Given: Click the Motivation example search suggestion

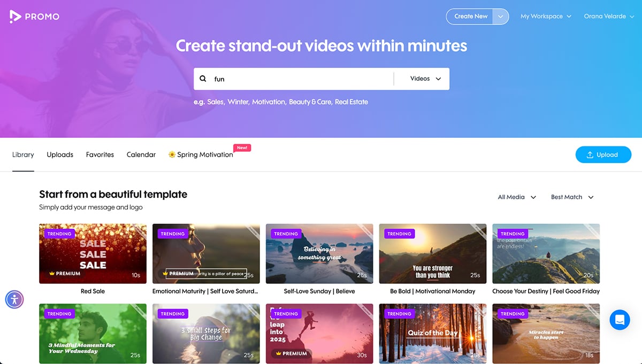Looking at the screenshot, I should click(x=269, y=102).
